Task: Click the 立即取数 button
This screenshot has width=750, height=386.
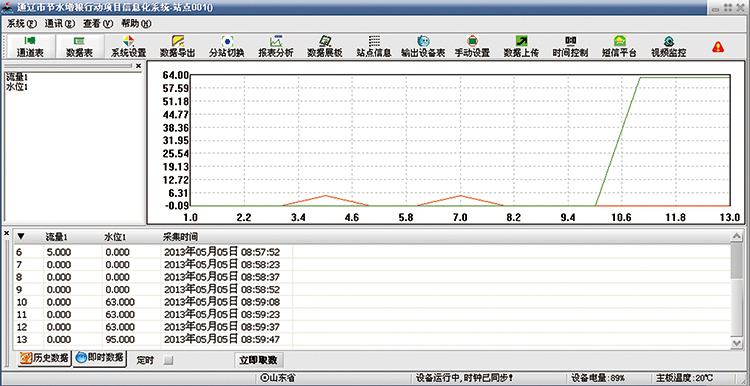Action: click(x=259, y=360)
